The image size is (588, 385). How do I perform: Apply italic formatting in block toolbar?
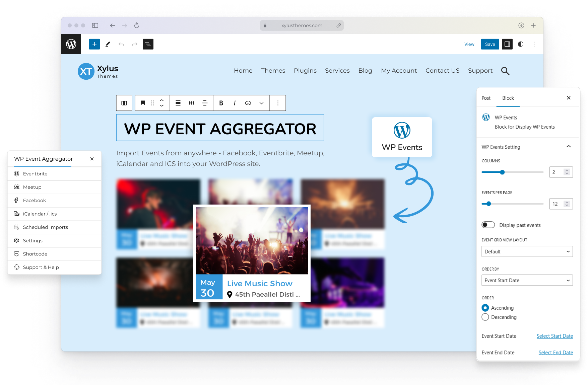(235, 103)
